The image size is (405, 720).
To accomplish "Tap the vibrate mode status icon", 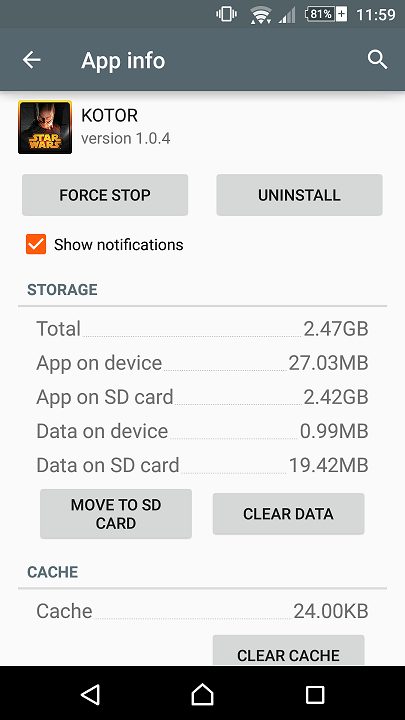I will click(226, 14).
